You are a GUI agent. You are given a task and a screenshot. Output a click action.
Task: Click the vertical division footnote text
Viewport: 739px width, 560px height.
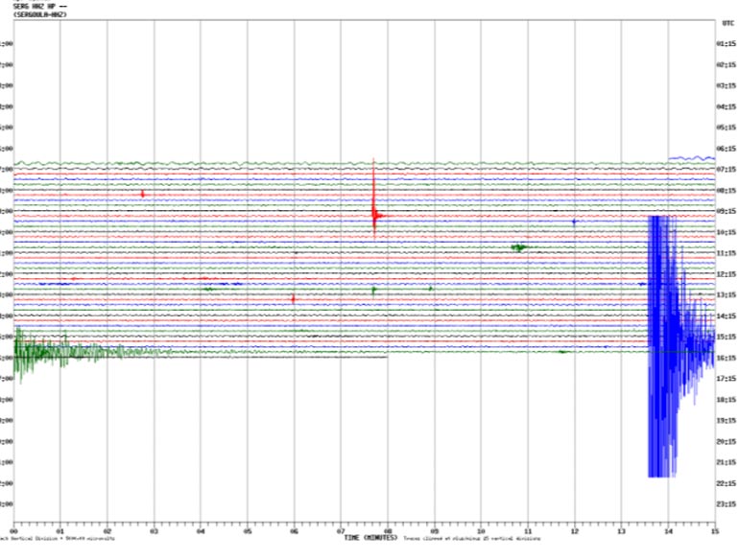pos(58,538)
